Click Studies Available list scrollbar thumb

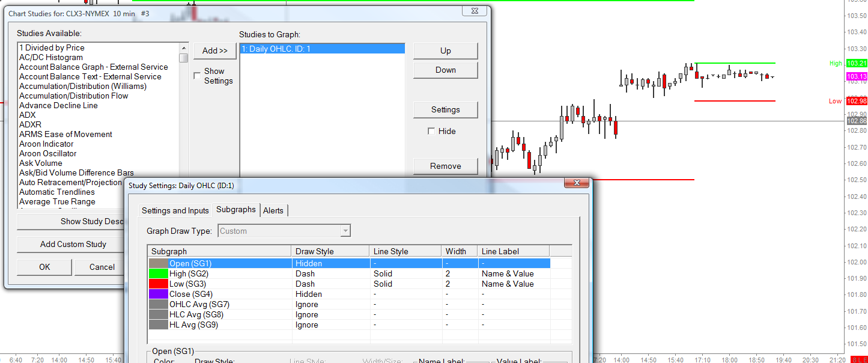coord(184,58)
